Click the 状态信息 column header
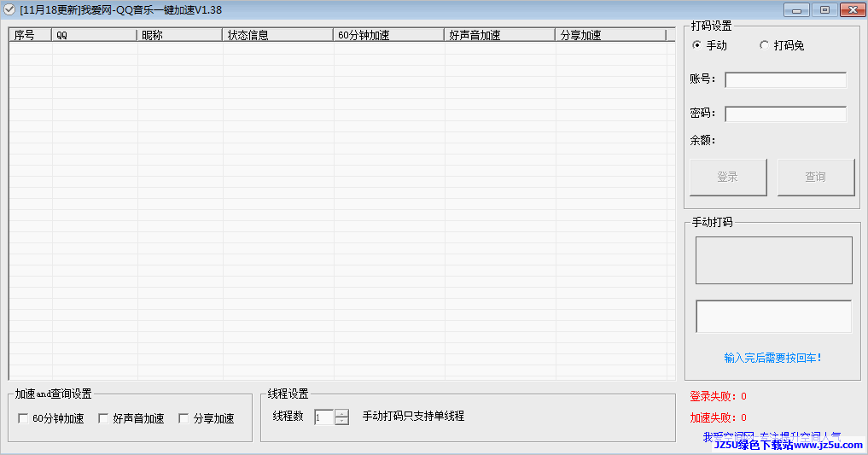This screenshot has width=868, height=455. point(278,35)
